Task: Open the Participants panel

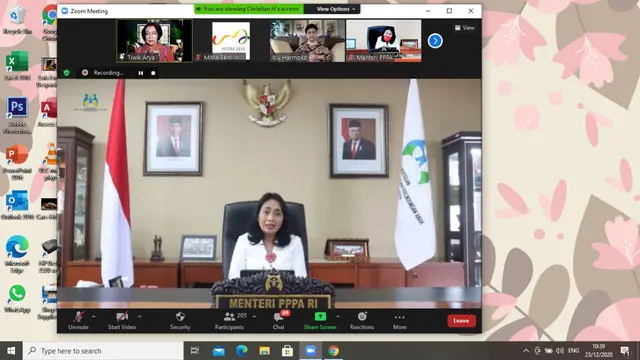Action: (x=229, y=321)
